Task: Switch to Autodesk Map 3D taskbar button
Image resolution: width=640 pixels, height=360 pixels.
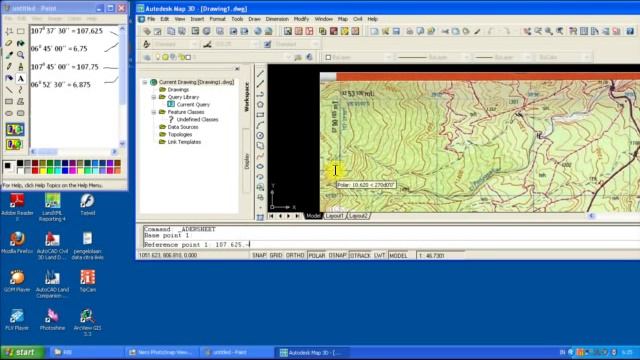Action: pyautogui.click(x=313, y=352)
